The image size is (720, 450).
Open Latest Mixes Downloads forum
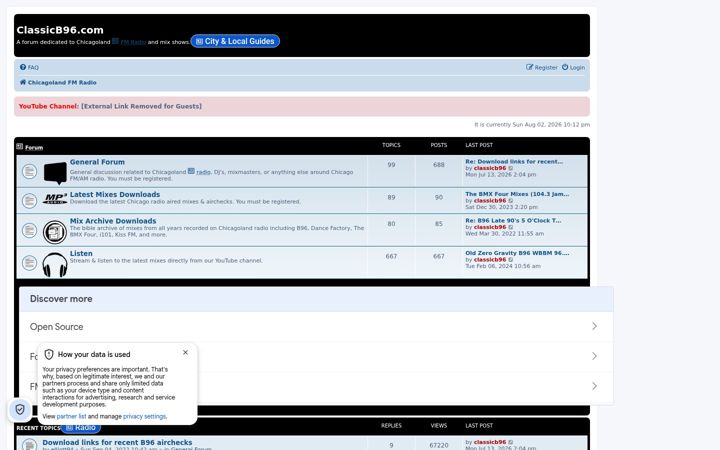pos(115,195)
